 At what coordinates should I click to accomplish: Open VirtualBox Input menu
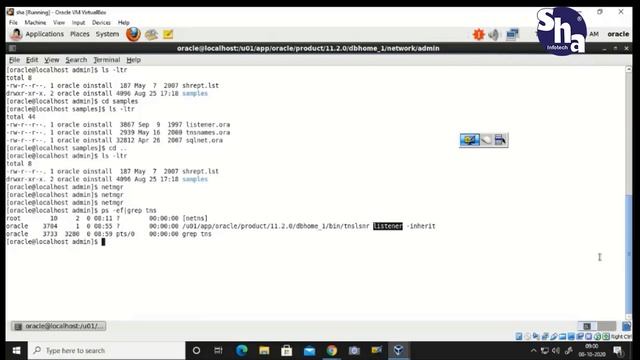(78, 22)
